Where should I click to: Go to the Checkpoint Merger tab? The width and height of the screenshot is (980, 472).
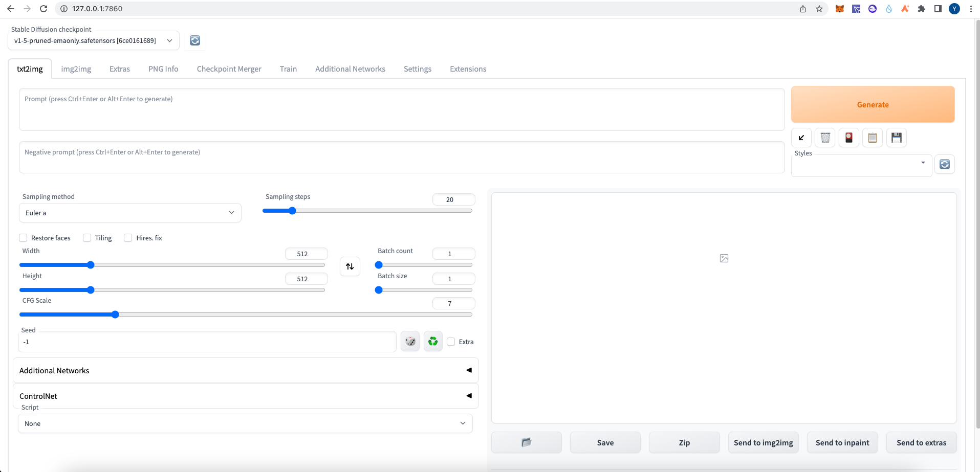229,69
